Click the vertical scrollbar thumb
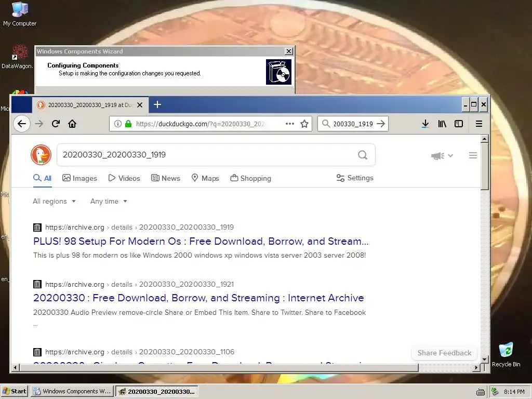This screenshot has height=399, width=532. pos(485,166)
